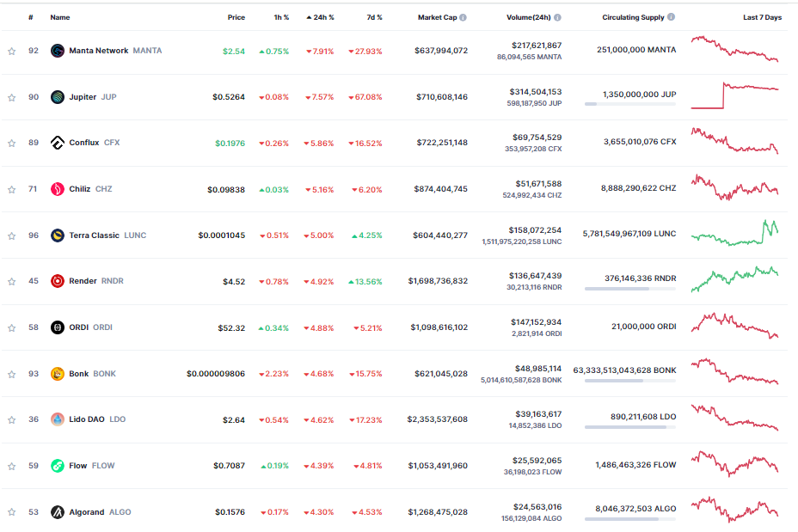This screenshot has width=798, height=532.
Task: Click the Bonk coin logo
Action: pos(58,374)
